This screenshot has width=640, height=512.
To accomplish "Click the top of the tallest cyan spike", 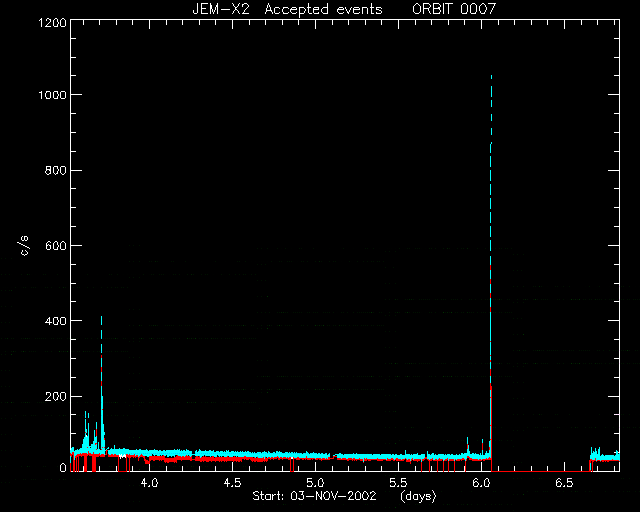I will [491, 76].
